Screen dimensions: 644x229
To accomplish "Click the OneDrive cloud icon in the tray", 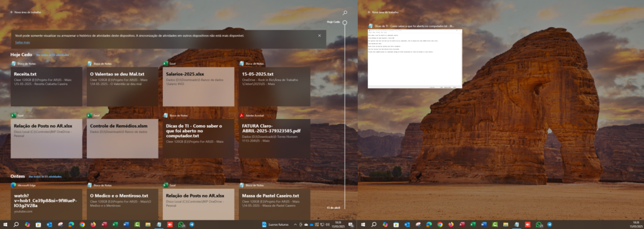I will [x=311, y=225].
